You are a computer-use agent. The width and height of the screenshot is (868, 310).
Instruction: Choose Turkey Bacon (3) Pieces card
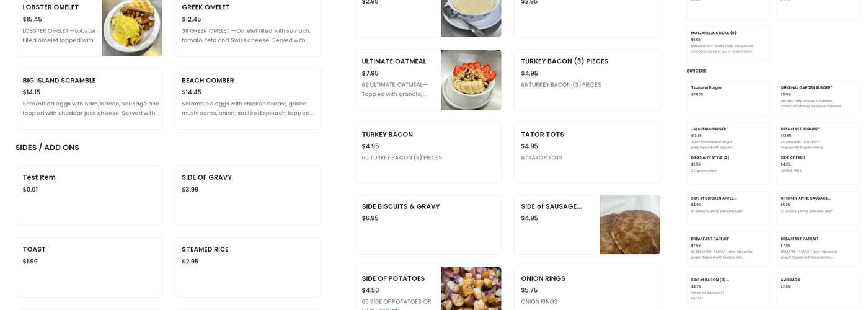point(587,80)
